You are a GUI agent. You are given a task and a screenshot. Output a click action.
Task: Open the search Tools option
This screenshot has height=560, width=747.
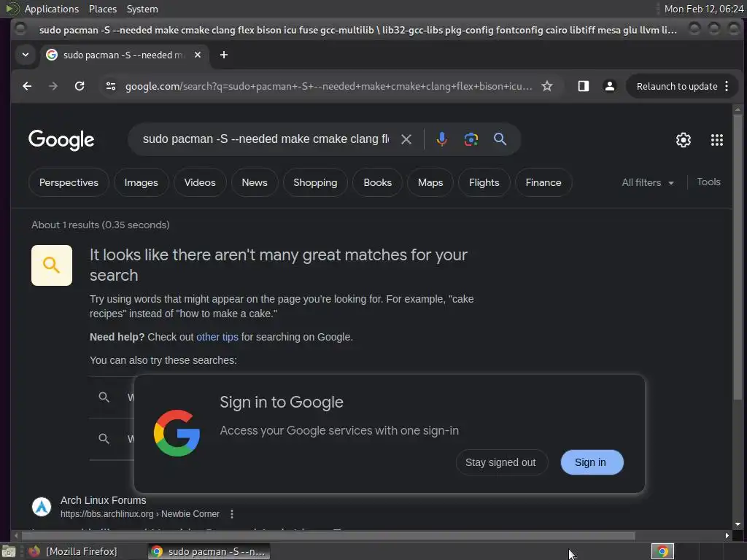pos(708,182)
